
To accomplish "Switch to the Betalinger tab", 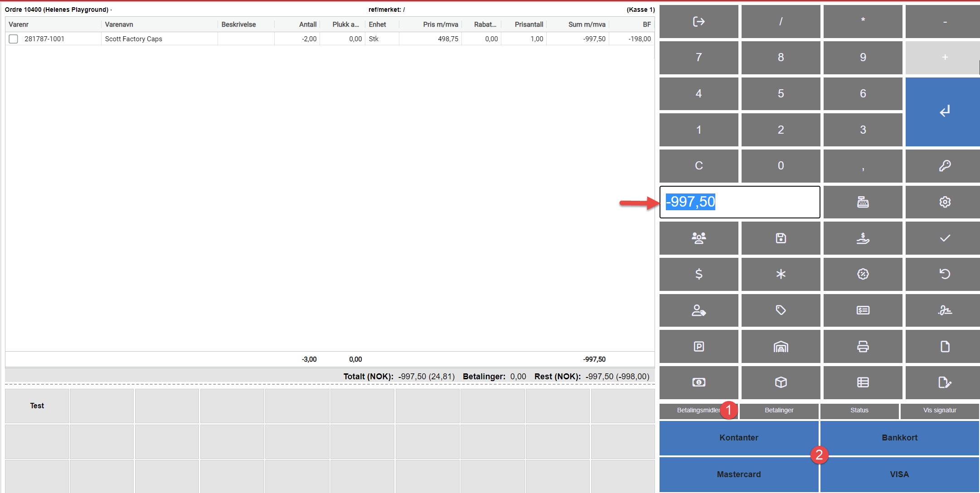I will tap(779, 410).
